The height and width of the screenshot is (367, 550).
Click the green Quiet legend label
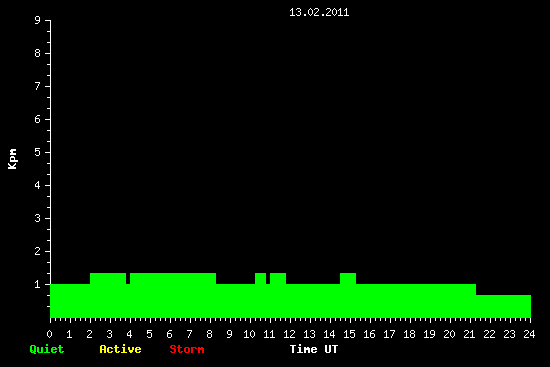click(47, 349)
